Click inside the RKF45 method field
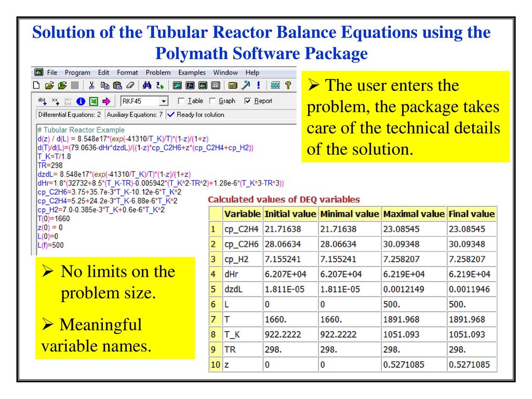The image size is (532, 399). click(x=140, y=101)
